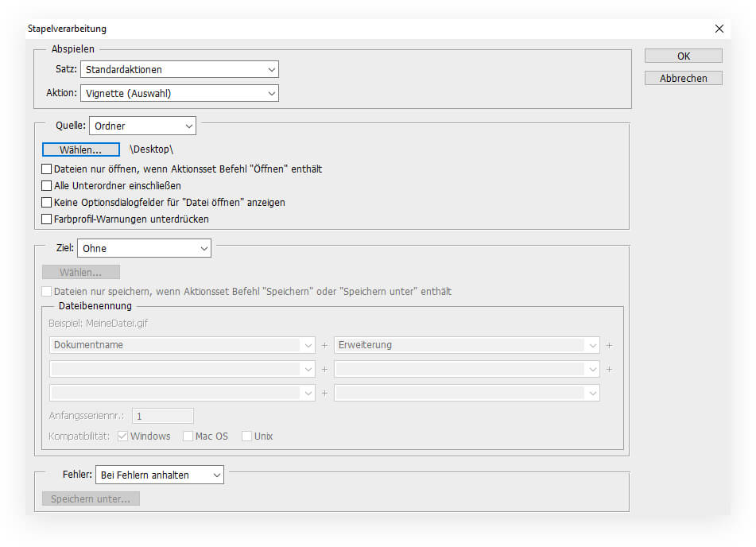The width and height of the screenshot is (756, 547).
Task: Check 'Alle Unterordner einschließen'
Action: click(47, 186)
